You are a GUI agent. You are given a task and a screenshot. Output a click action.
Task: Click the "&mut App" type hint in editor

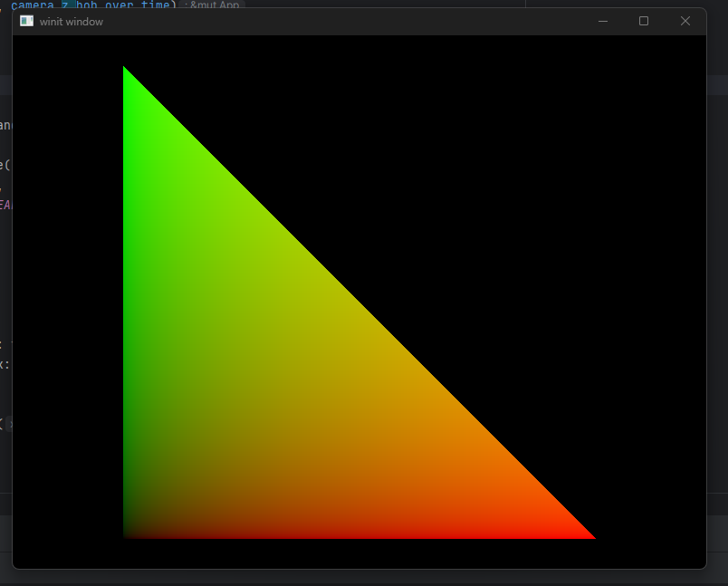(212, 5)
